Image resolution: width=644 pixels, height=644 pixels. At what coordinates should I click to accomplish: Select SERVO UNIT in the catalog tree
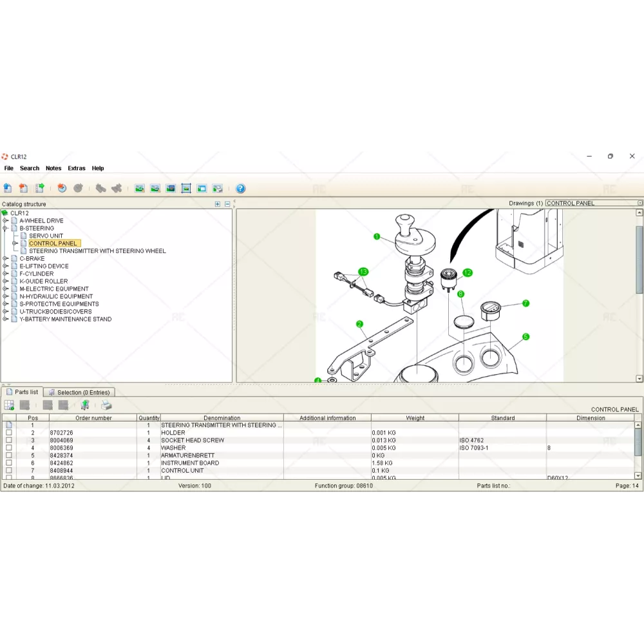coord(46,236)
